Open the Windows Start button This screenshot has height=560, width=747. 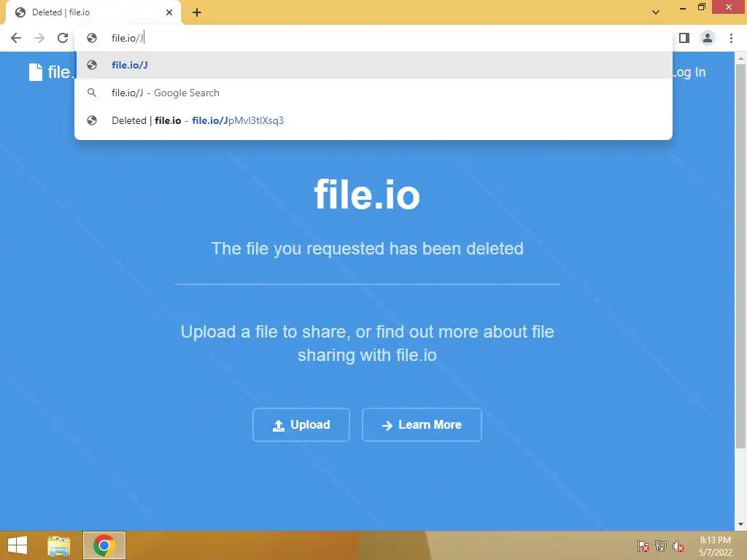click(x=18, y=545)
